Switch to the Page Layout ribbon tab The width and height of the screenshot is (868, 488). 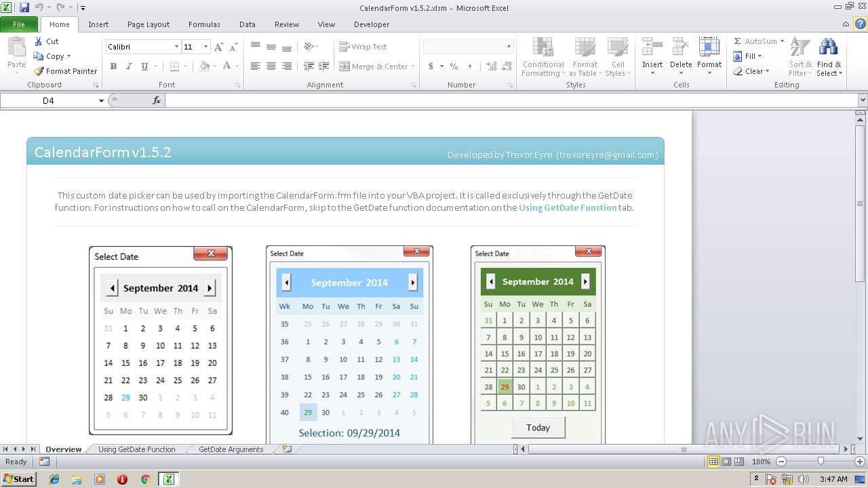point(149,24)
